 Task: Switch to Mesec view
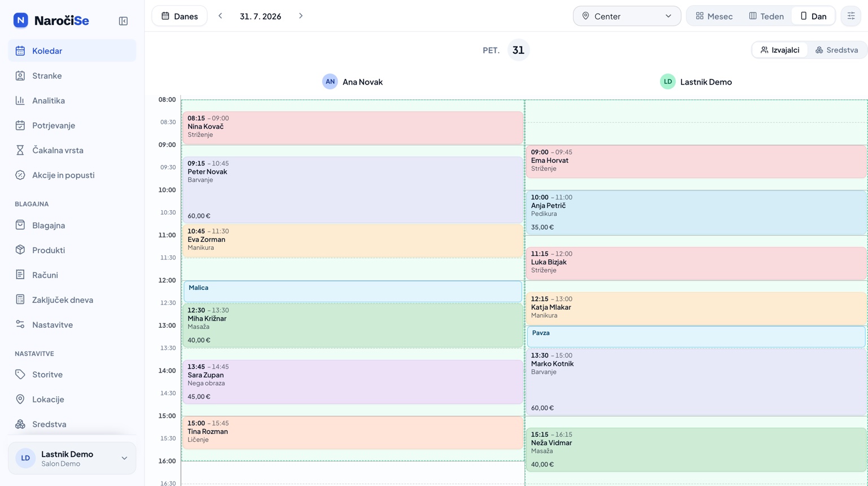(714, 16)
